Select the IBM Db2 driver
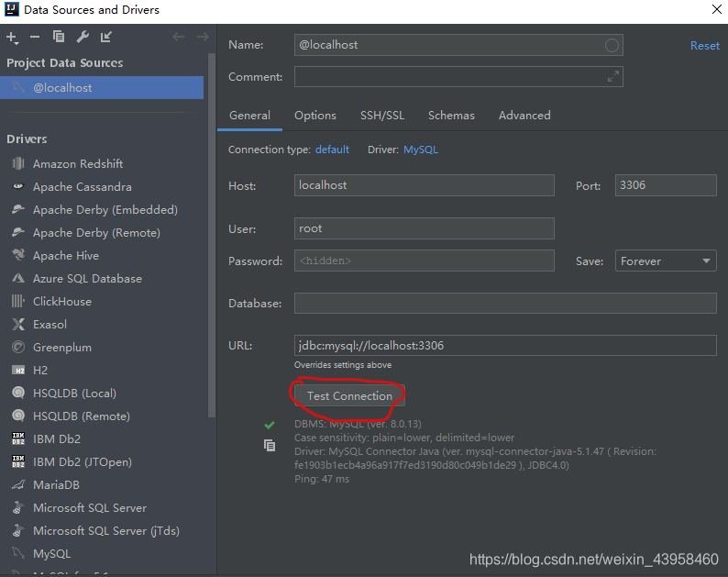This screenshot has height=577, width=728. coord(102,439)
